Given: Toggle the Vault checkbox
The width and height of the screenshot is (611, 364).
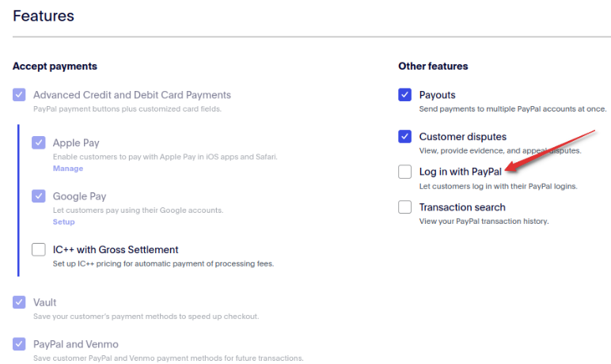Looking at the screenshot, I should 19,302.
